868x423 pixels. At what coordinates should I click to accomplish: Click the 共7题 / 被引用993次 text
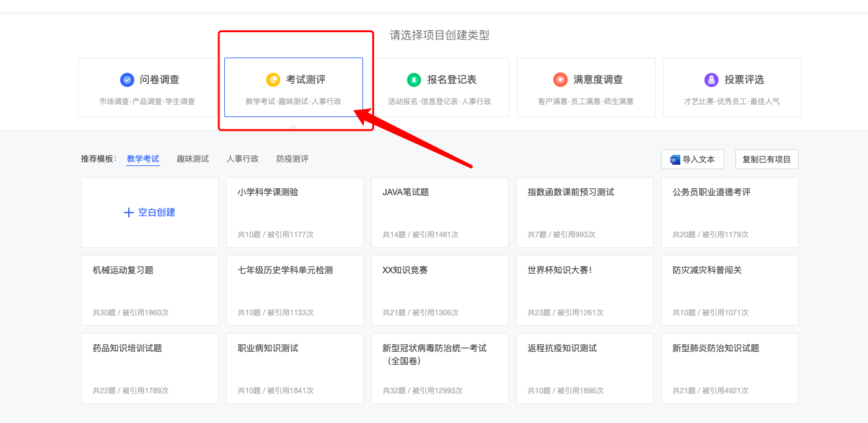coord(561,235)
